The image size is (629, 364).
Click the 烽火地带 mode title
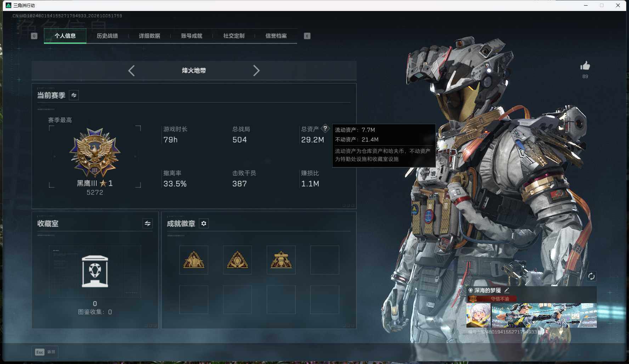coord(194,70)
